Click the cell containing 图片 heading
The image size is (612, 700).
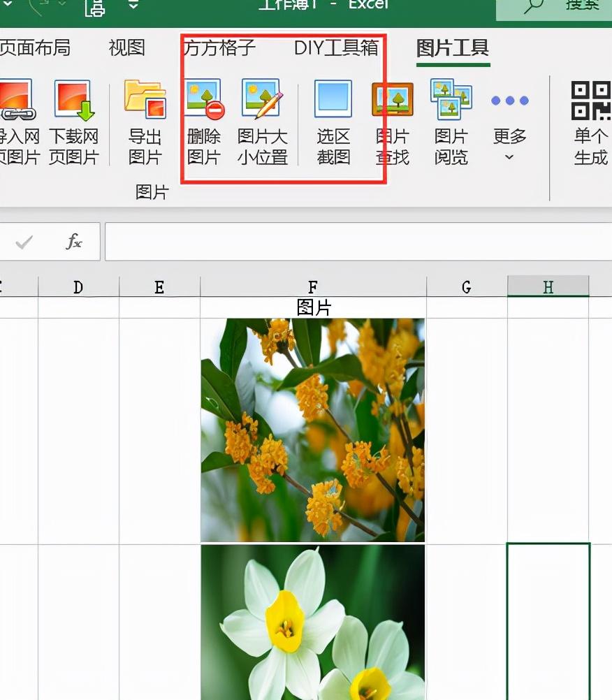[314, 307]
